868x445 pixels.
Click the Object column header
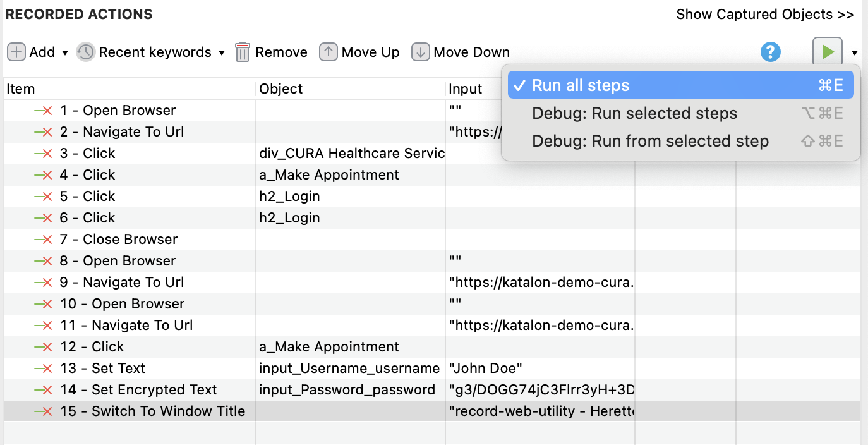tap(281, 89)
